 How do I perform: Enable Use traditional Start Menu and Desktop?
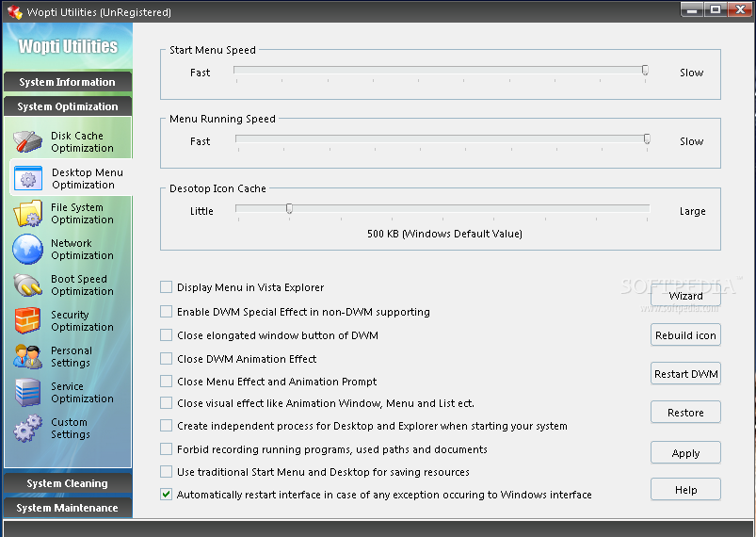tap(166, 471)
